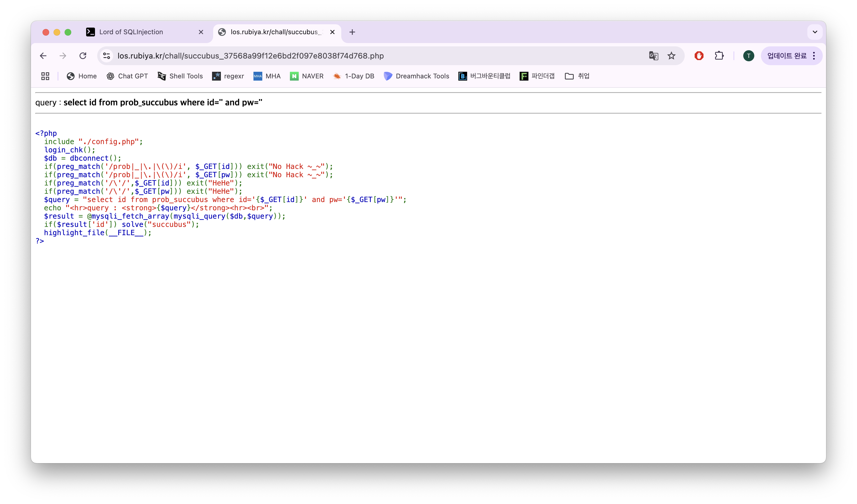Go back to the previous page
Image resolution: width=857 pixels, height=504 pixels.
point(43,56)
